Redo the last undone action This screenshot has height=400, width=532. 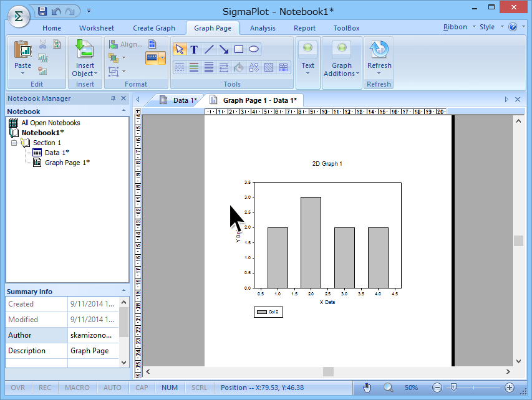70,11
